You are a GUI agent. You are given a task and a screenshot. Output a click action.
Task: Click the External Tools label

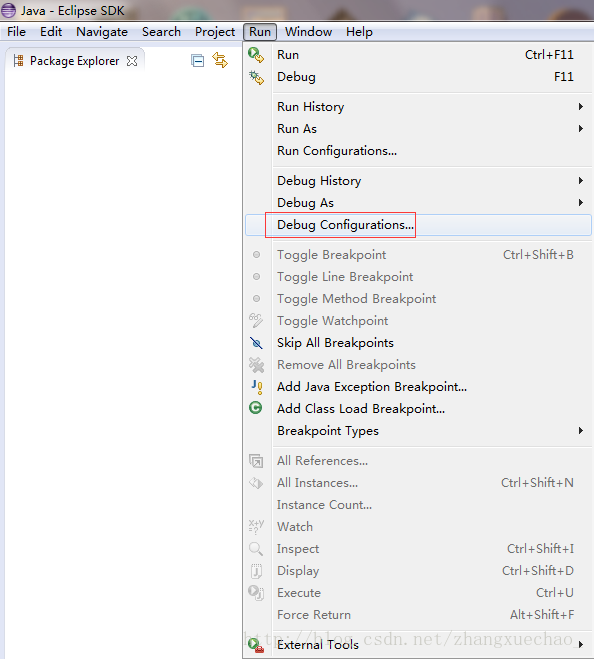318,645
